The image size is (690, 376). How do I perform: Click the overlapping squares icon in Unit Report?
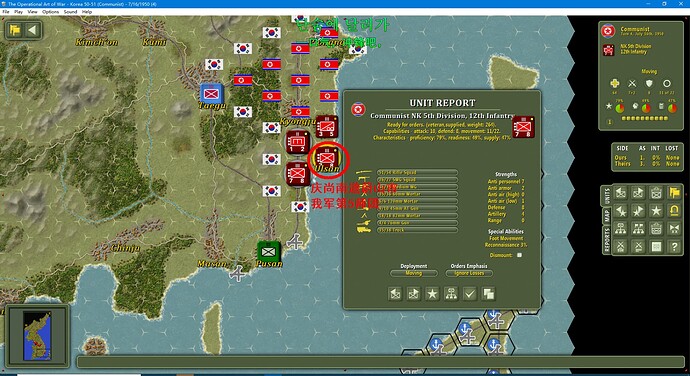[488, 294]
